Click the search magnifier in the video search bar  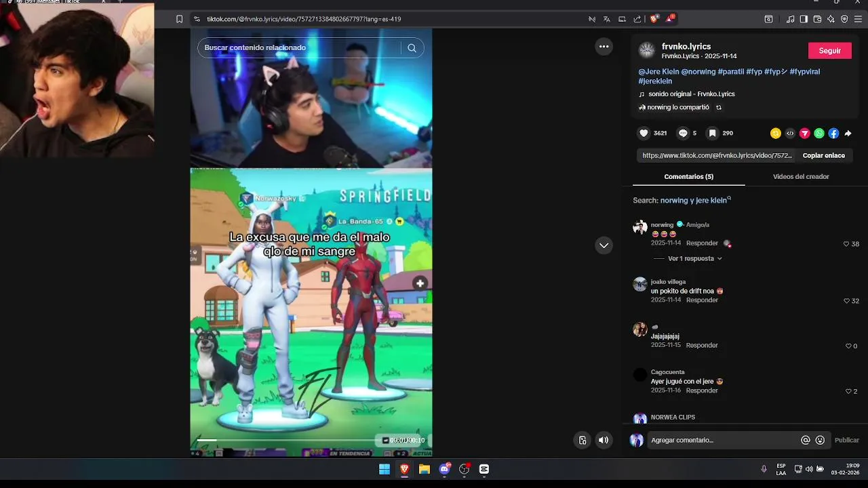coord(412,48)
